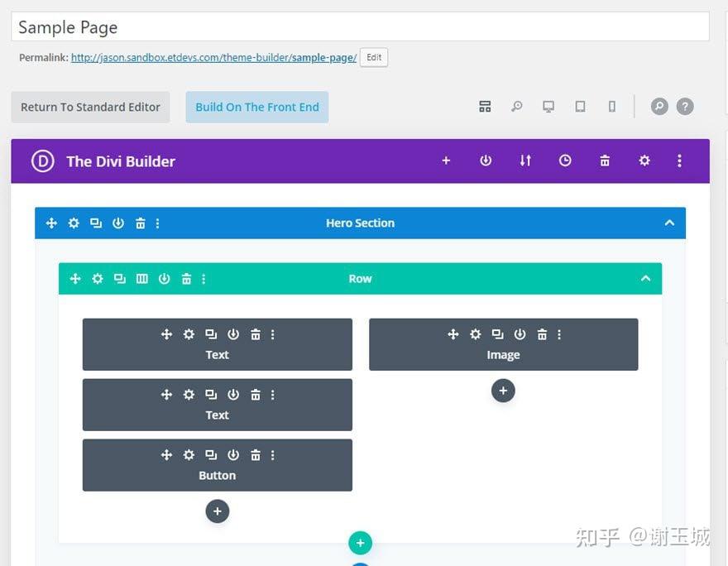728x566 pixels.
Task: Collapse the Hero Section
Action: [x=669, y=223]
